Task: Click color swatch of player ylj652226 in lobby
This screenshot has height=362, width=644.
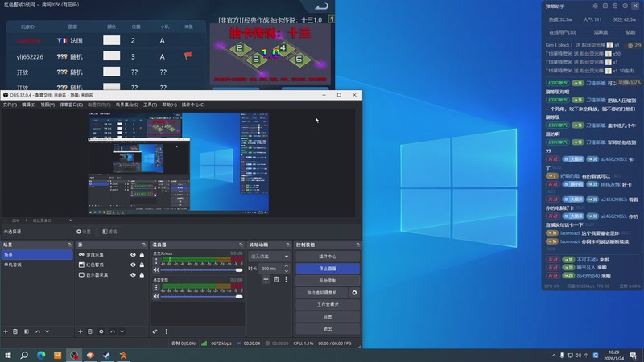Action: 112,56
